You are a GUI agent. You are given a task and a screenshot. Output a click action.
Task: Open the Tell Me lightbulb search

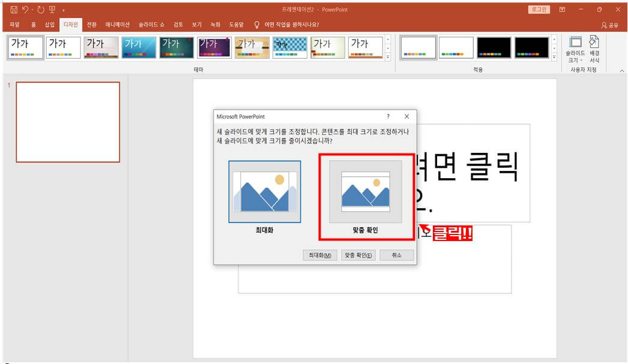(256, 25)
